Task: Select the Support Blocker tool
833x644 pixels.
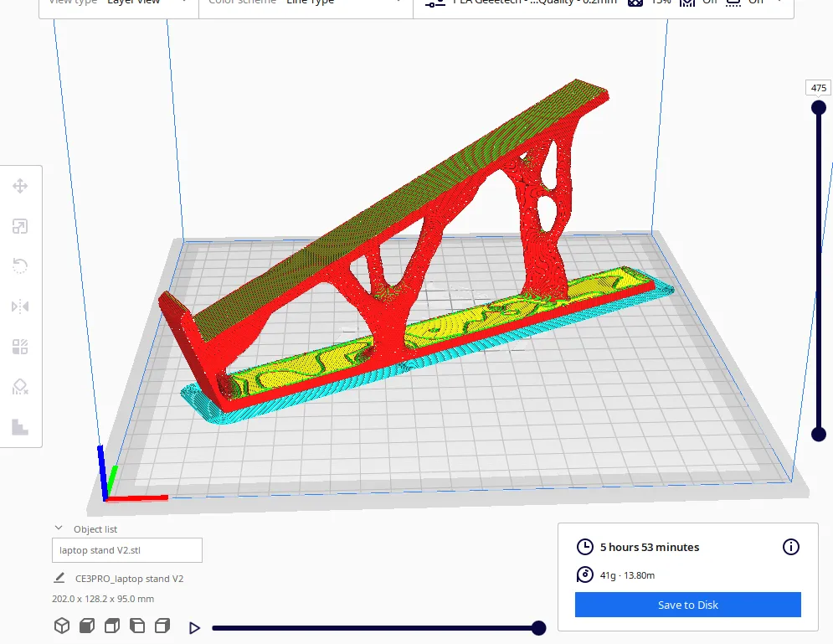Action: (20, 386)
